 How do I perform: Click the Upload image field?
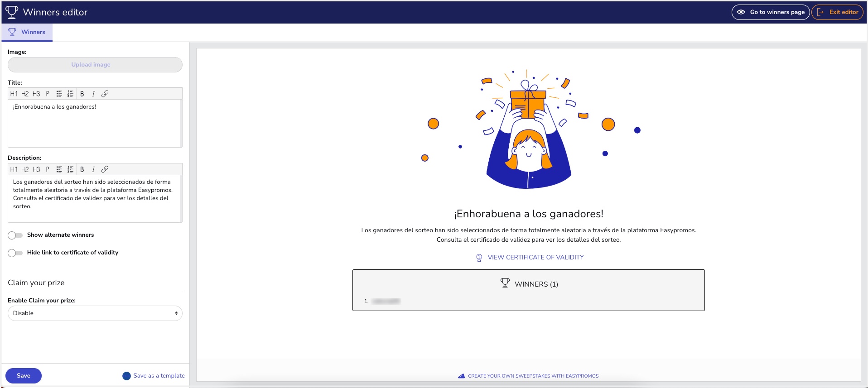pyautogui.click(x=95, y=65)
